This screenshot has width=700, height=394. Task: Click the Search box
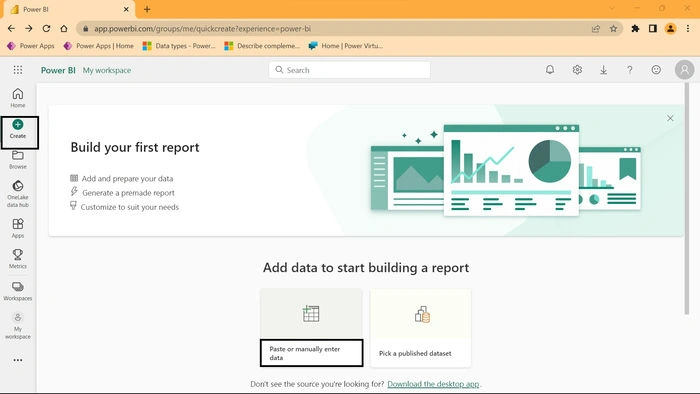pos(350,70)
